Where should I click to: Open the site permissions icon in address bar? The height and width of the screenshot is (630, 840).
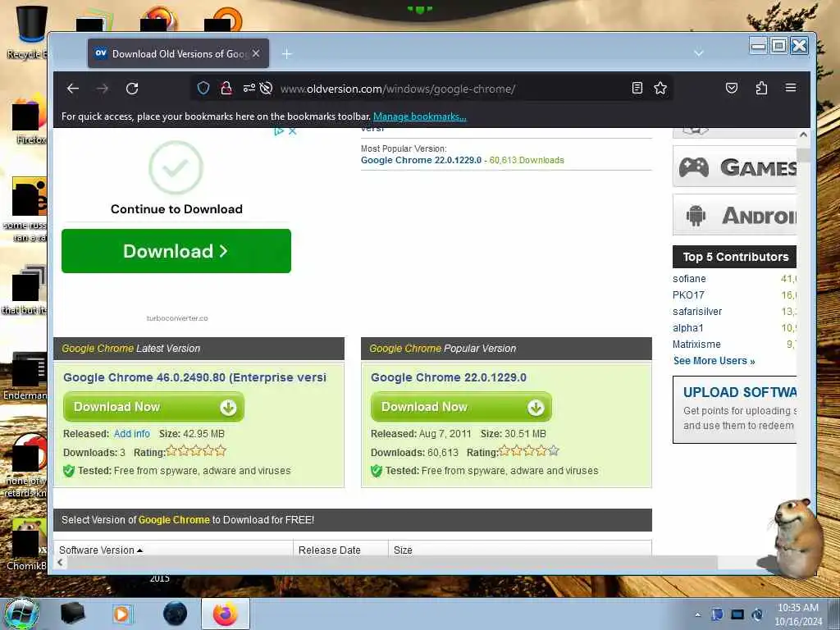tap(249, 88)
